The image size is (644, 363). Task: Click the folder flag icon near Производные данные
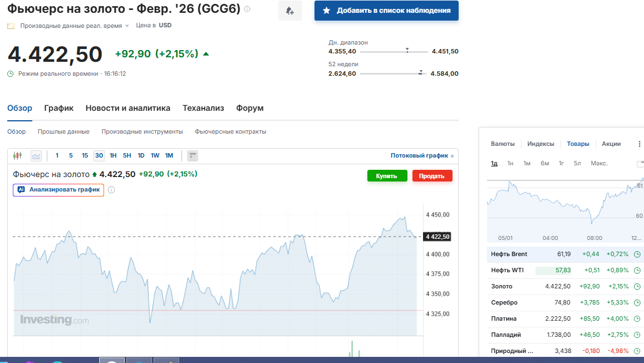(11, 26)
